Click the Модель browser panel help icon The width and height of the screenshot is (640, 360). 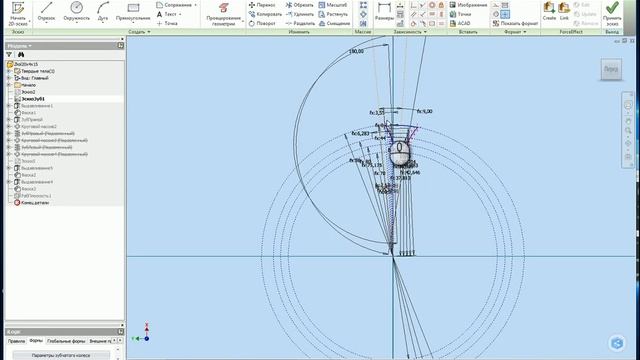coord(120,46)
